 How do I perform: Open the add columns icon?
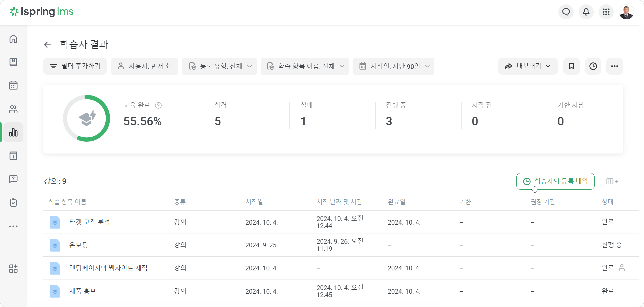coord(612,181)
